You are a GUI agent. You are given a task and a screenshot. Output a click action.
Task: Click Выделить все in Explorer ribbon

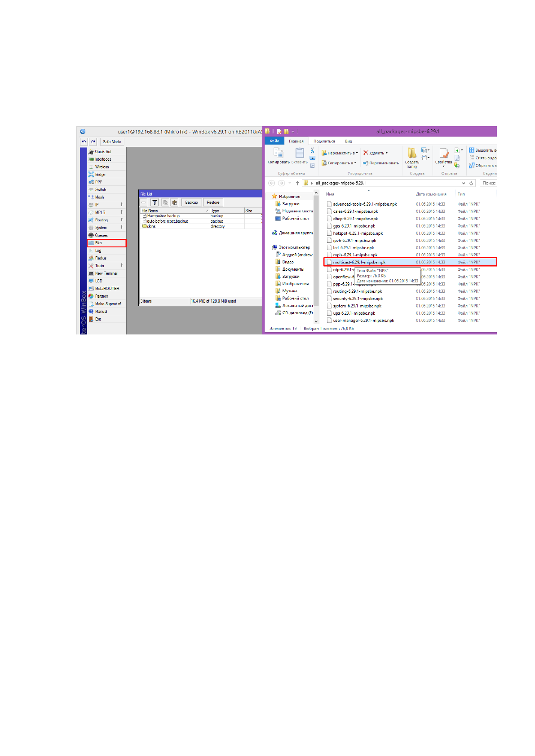pos(483,150)
